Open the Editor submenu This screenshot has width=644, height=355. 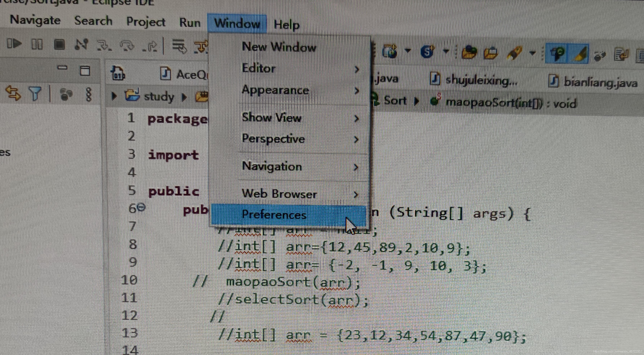[289, 68]
